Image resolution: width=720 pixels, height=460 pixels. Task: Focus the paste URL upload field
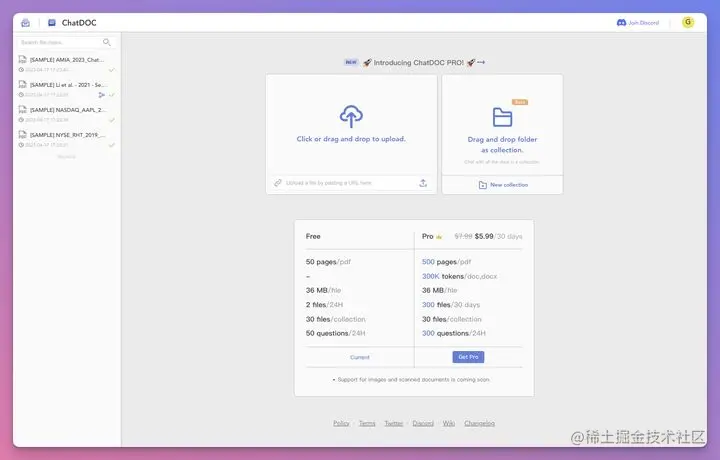click(x=351, y=183)
